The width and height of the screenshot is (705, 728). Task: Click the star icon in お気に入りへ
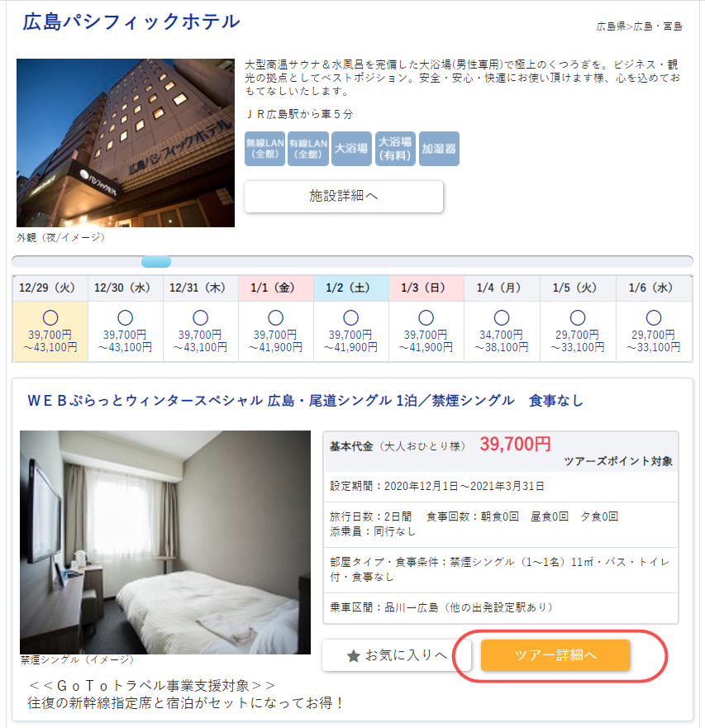tap(354, 656)
